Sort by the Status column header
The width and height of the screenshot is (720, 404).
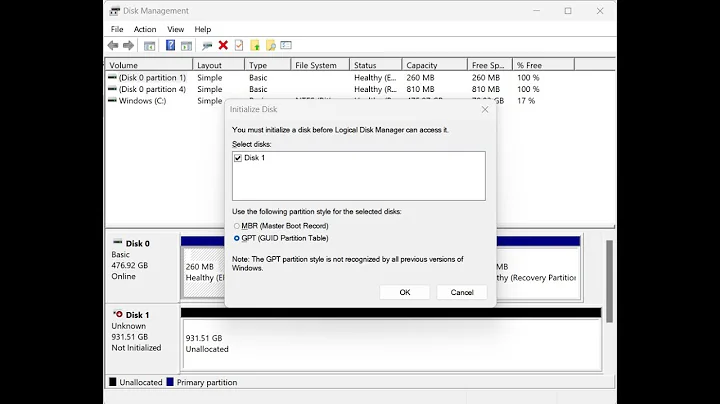tap(376, 65)
